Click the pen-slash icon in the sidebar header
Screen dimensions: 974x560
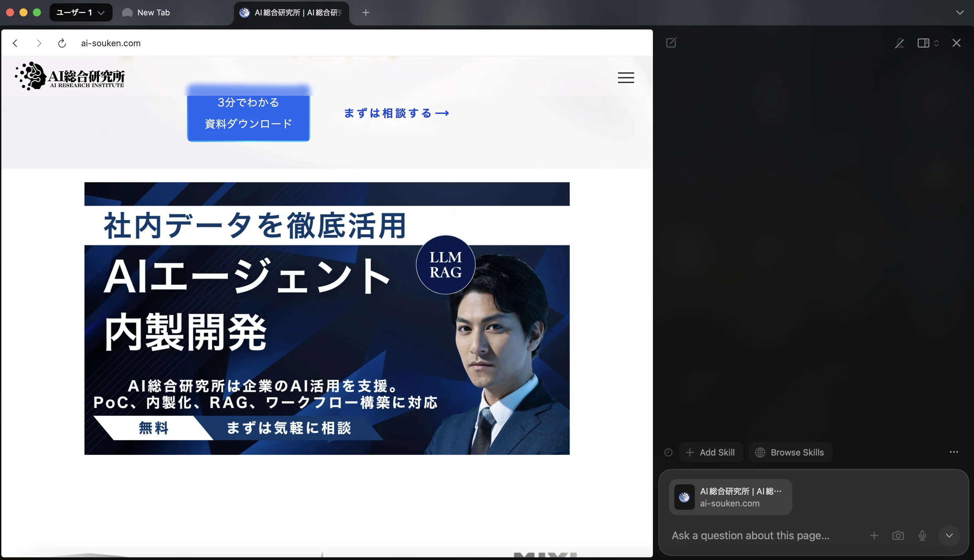(899, 43)
